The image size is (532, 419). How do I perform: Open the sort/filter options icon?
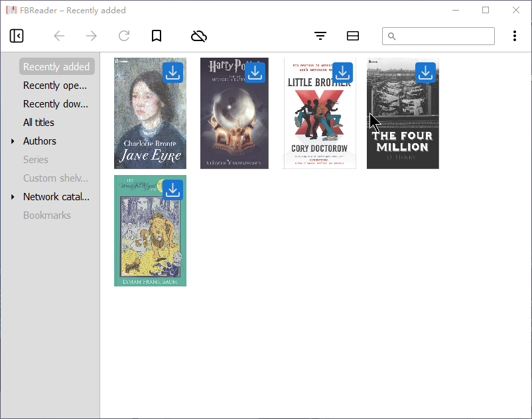pyautogui.click(x=320, y=36)
